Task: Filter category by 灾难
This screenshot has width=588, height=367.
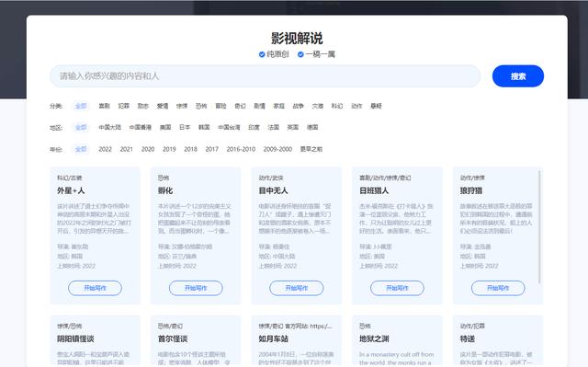Action: [318, 106]
